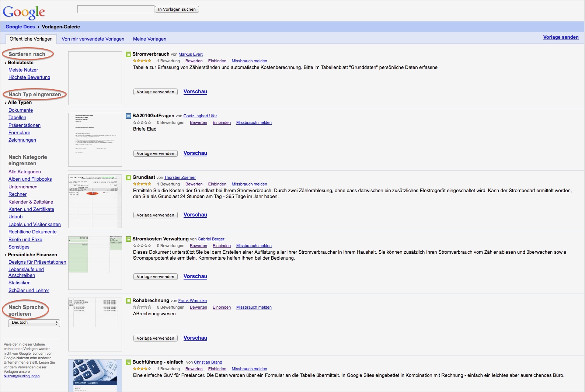Filter by Präsentationen type
The width and height of the screenshot is (585, 392).
pos(25,125)
